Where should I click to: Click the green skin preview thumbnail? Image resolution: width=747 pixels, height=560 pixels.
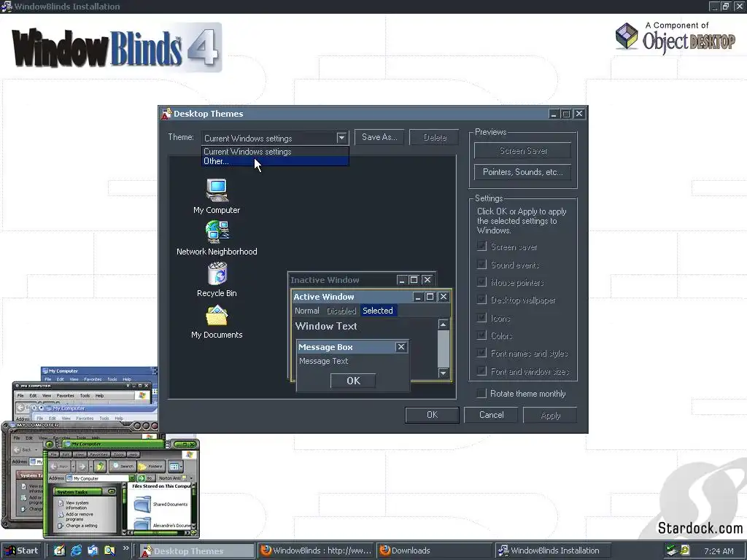point(121,489)
